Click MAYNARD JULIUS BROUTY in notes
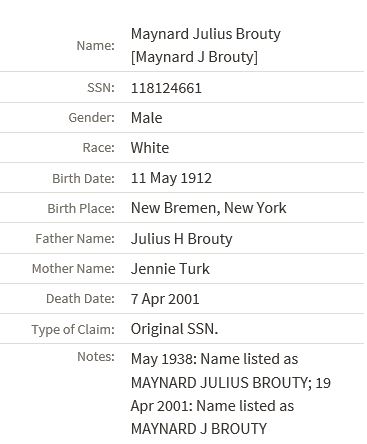Viewport: 367px width, 444px height. 221,383
